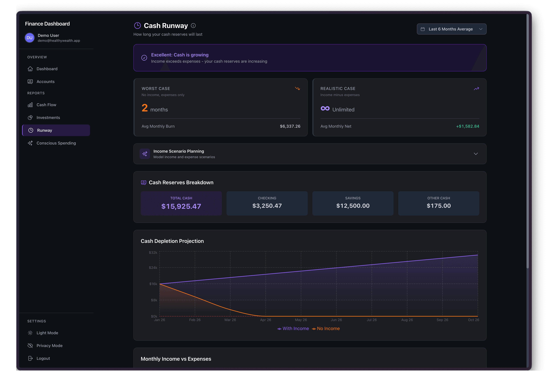
Task: Open the Accounts card icon
Action: point(30,81)
